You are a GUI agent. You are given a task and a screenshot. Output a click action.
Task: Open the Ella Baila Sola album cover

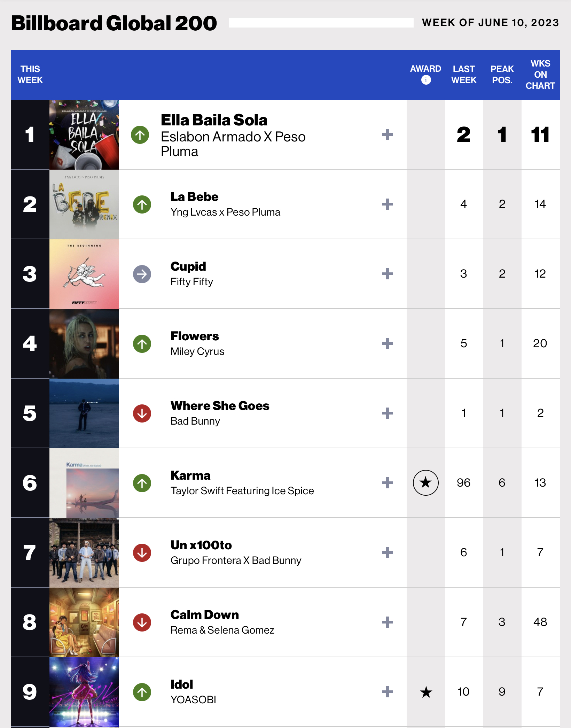click(x=84, y=134)
